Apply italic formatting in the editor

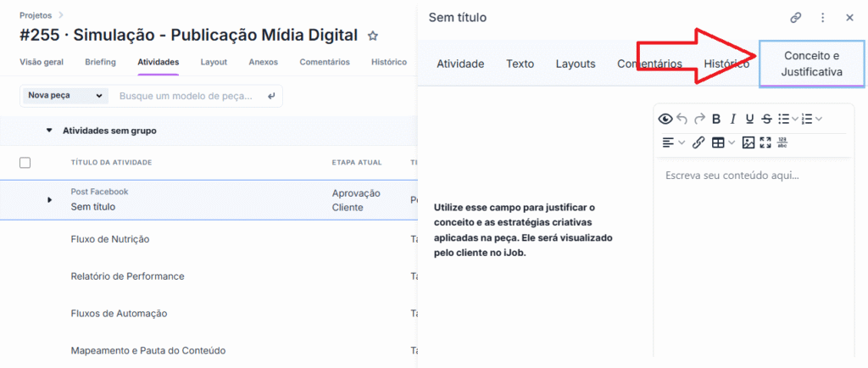(x=733, y=119)
